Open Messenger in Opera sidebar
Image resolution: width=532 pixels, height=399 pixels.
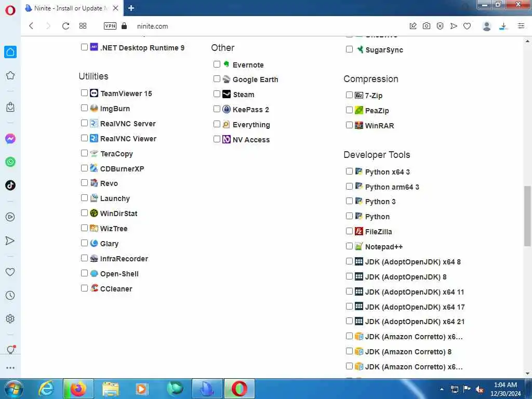[x=10, y=139]
